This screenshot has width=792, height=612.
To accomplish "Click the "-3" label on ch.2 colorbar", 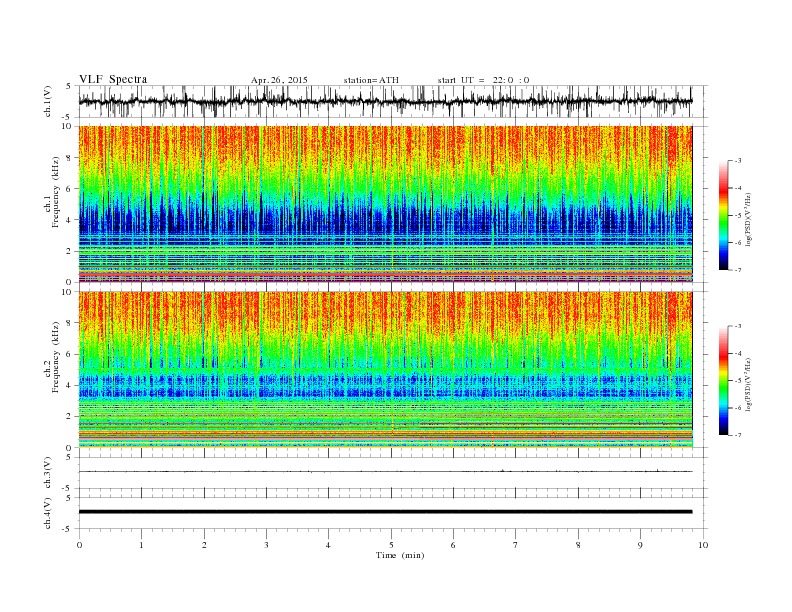I will tap(737, 327).
